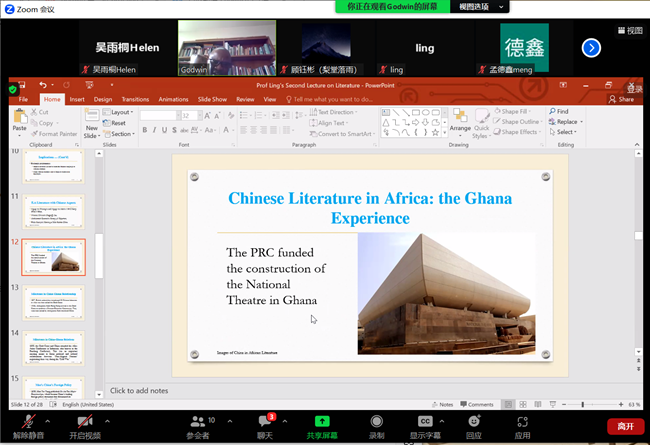Start recording with 录制 icon
The image size is (650, 445).
(x=376, y=424)
